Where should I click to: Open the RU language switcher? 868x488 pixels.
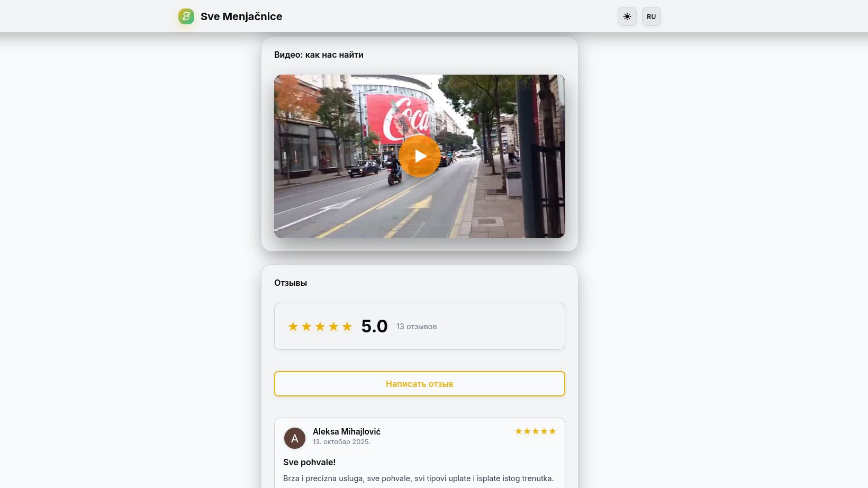[x=652, y=16]
